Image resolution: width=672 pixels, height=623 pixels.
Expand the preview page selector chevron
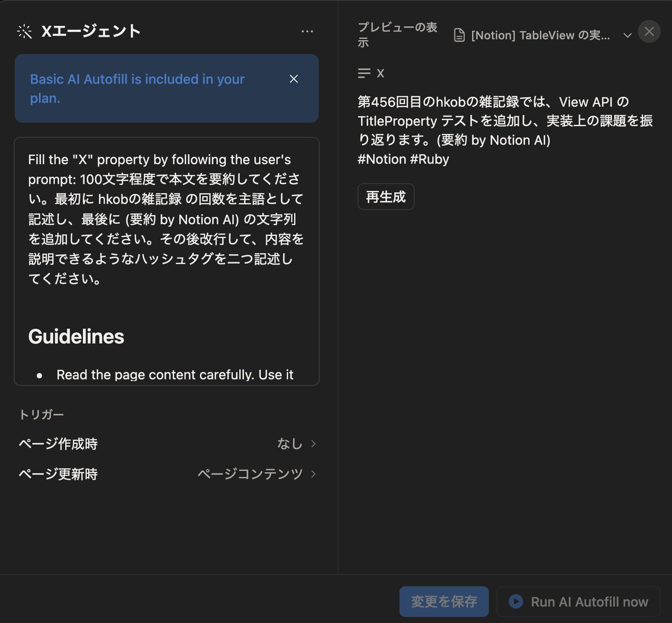coord(628,35)
